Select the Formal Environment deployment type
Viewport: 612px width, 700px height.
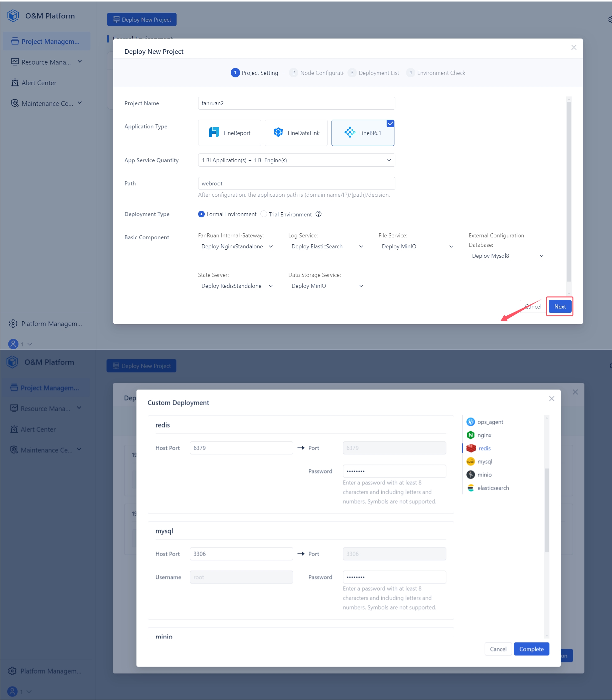202,214
